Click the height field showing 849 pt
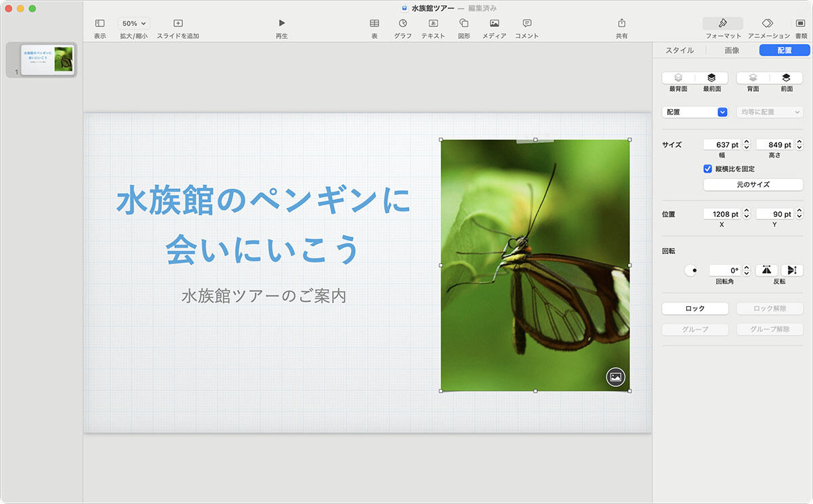The height and width of the screenshot is (504, 813). (775, 144)
